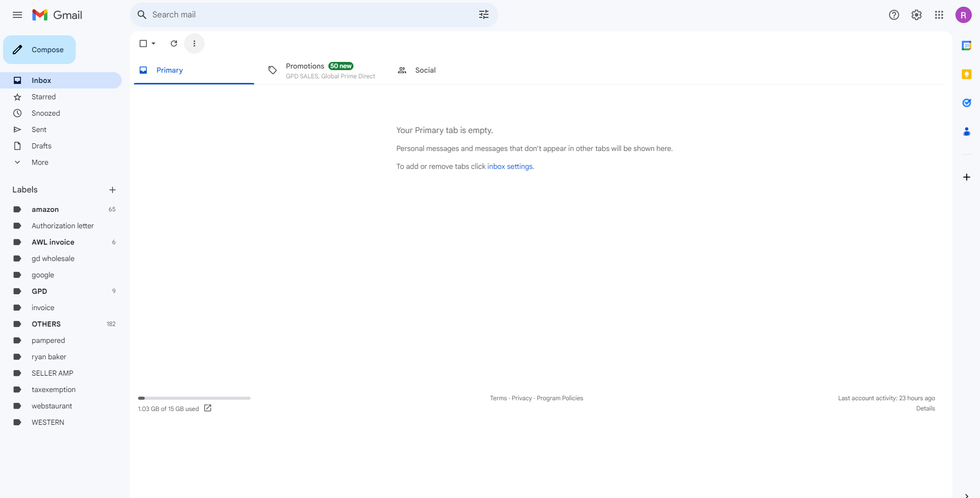This screenshot has width=980, height=498.
Task: Open account activity Details link
Action: pyautogui.click(x=925, y=408)
